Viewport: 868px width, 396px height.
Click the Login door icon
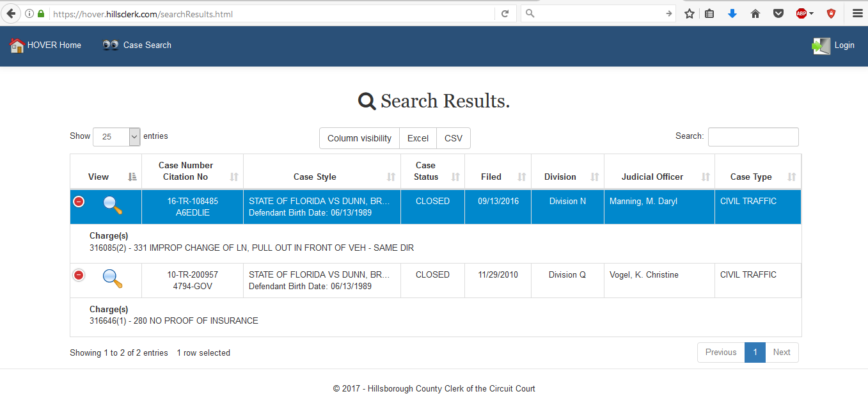[x=821, y=45]
